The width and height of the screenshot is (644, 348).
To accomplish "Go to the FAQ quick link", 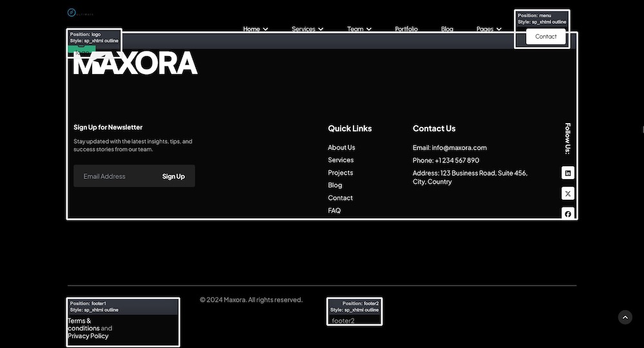I will click(334, 211).
